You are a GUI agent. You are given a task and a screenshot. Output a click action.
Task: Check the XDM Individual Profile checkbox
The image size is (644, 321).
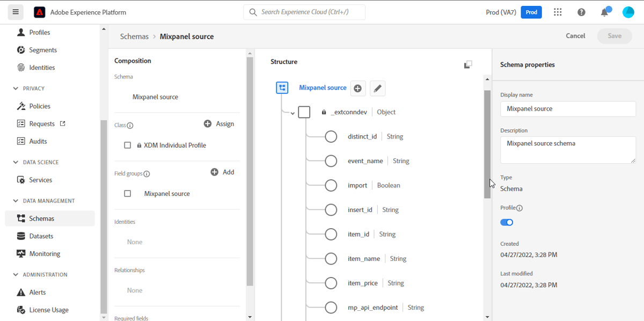pos(127,145)
